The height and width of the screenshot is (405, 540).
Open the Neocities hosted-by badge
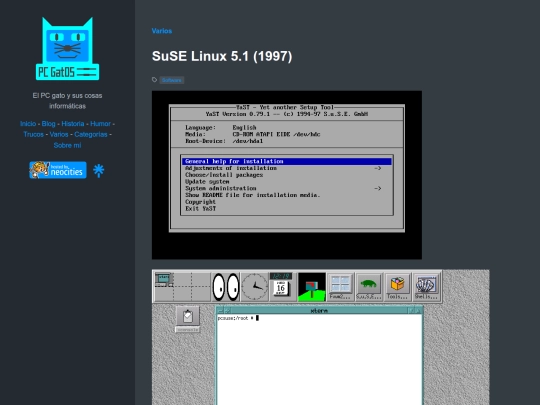[58, 170]
